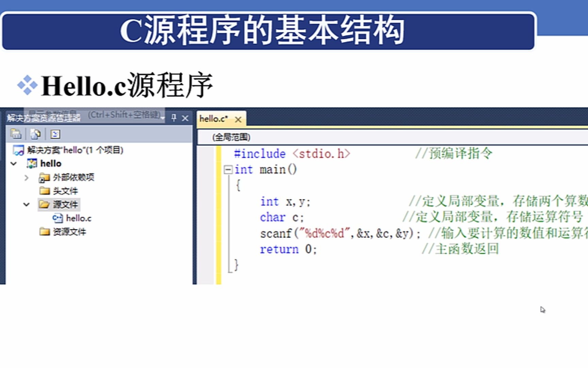Viewport: 588px width, 368px height.
Task: Click the //预编译指令 comment
Action: 454,153
